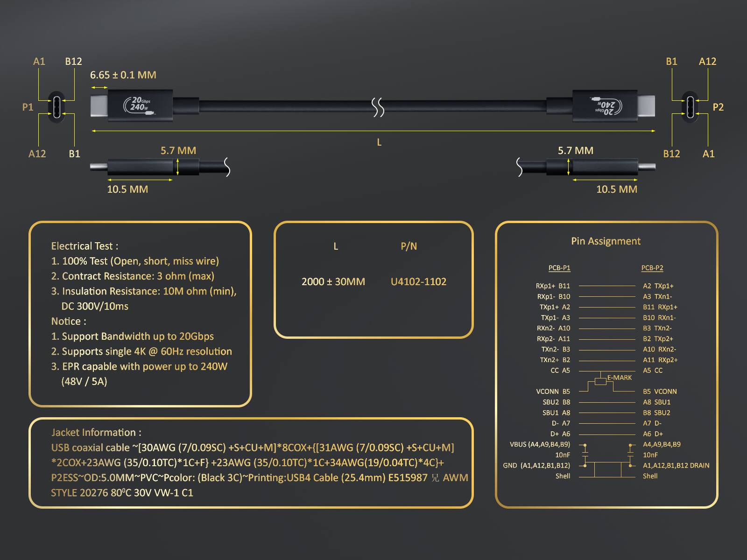Click the "PCB-P2" column header
This screenshot has width=747, height=560.
click(x=652, y=268)
